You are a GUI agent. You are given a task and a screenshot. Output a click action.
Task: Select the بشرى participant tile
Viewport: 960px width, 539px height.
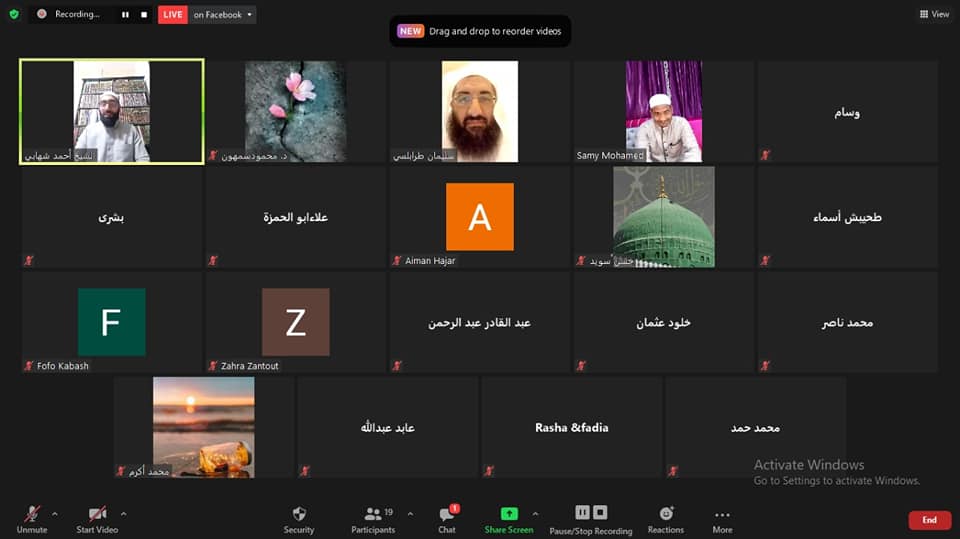pos(112,217)
